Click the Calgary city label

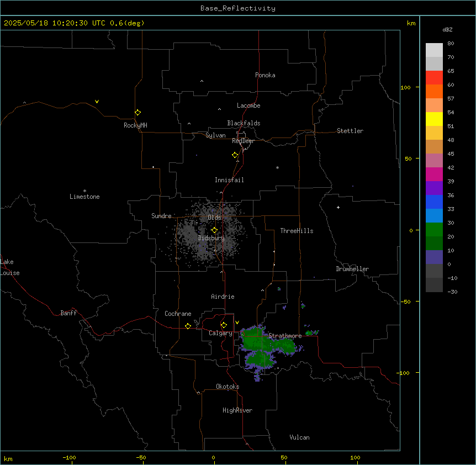tap(220, 333)
